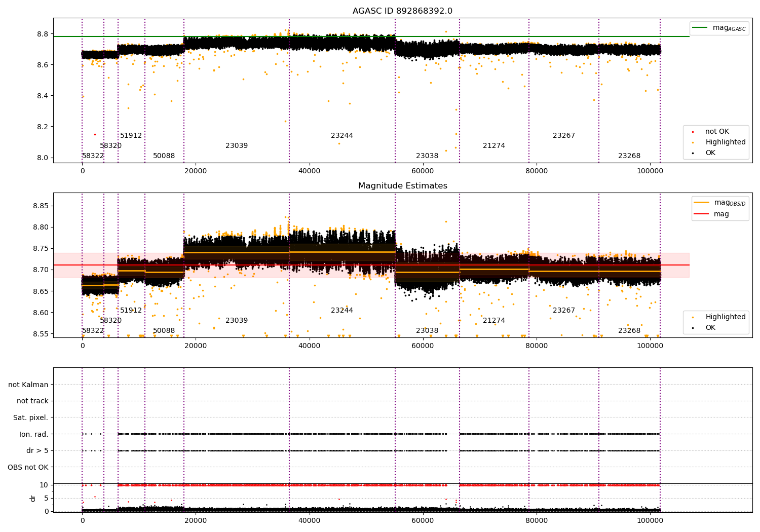Click obsid label 23038 in the top plot
The height and width of the screenshot is (532, 760).
427,156
